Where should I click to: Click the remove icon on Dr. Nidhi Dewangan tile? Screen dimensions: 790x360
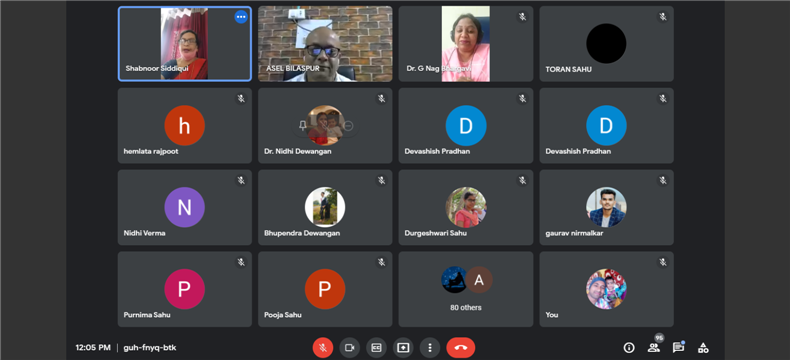click(348, 125)
